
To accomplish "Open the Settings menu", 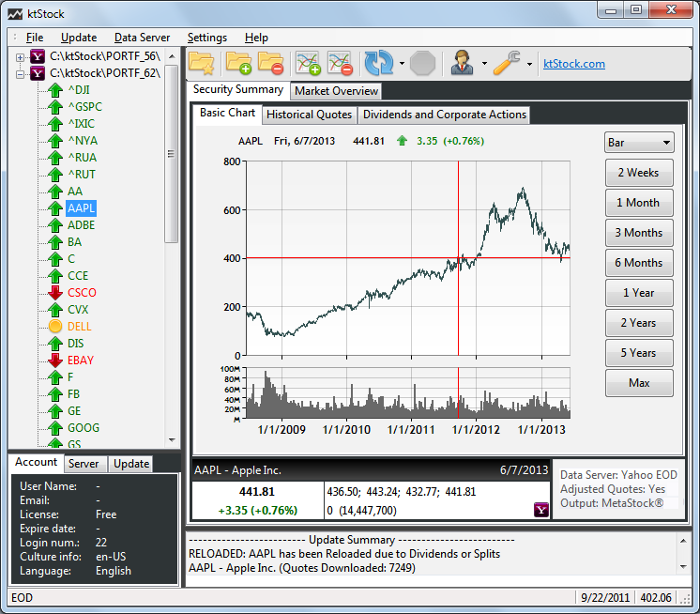I will [207, 38].
